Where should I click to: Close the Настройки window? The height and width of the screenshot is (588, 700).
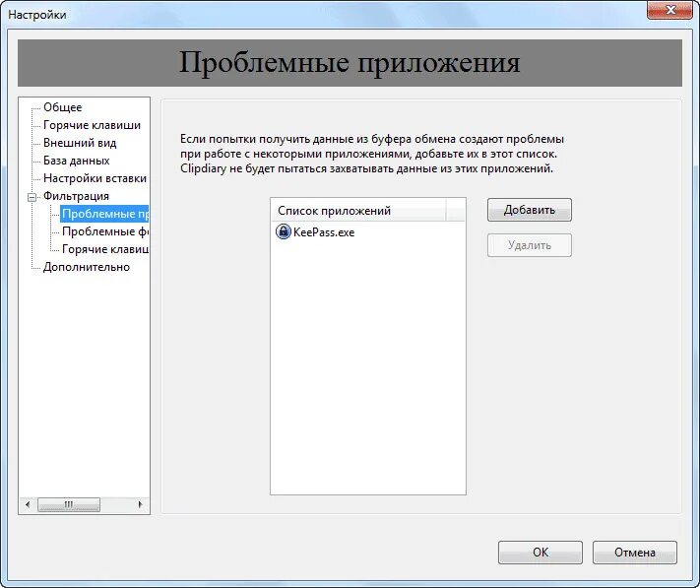[669, 10]
